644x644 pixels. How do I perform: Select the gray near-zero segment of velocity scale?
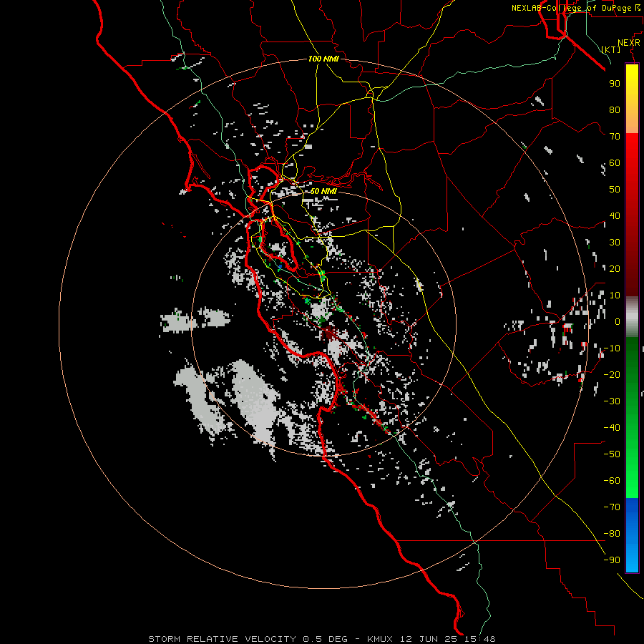[632, 317]
